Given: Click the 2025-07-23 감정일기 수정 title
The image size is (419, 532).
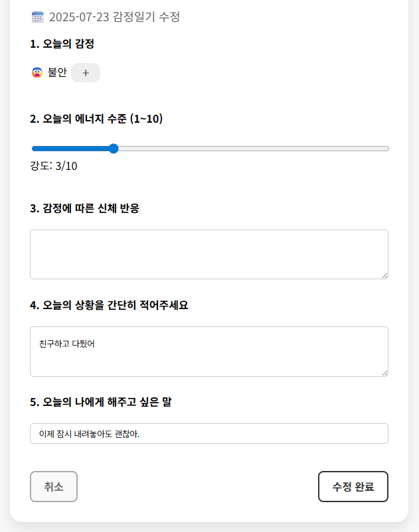Looking at the screenshot, I should click(x=114, y=17).
